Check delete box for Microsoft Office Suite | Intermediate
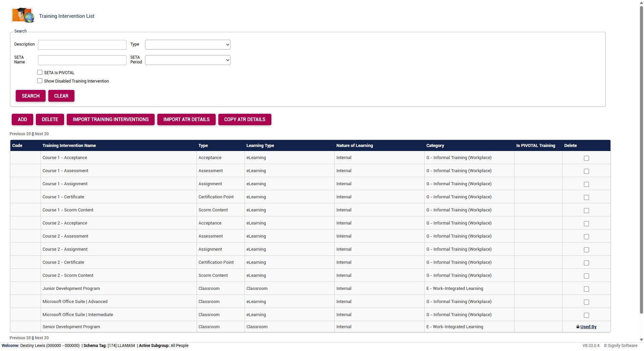 (586, 315)
